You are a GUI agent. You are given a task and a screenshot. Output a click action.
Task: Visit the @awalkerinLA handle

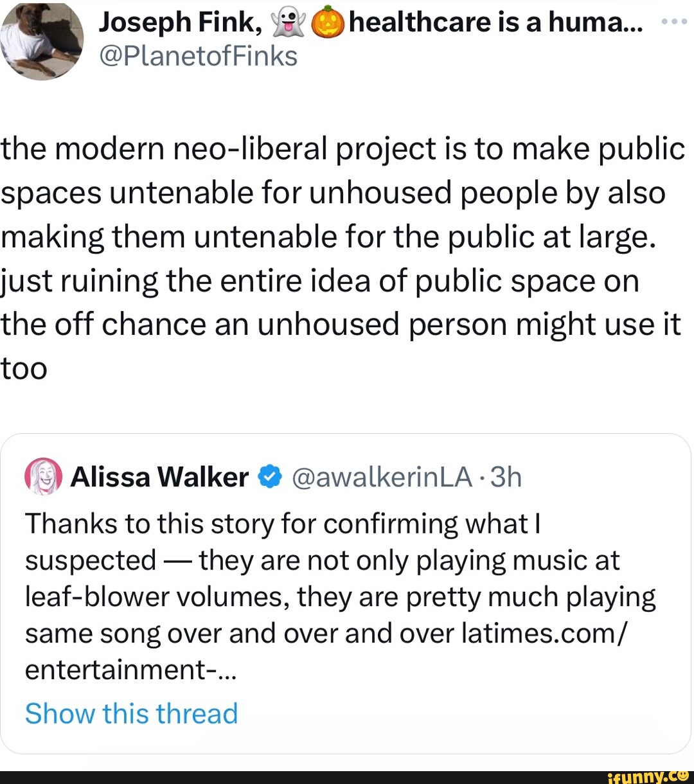coord(382,477)
